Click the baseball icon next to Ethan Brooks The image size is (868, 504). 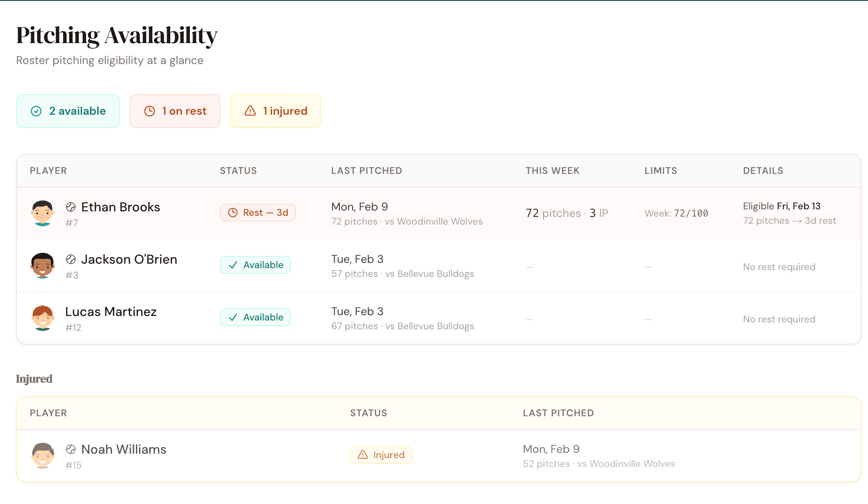pos(71,207)
